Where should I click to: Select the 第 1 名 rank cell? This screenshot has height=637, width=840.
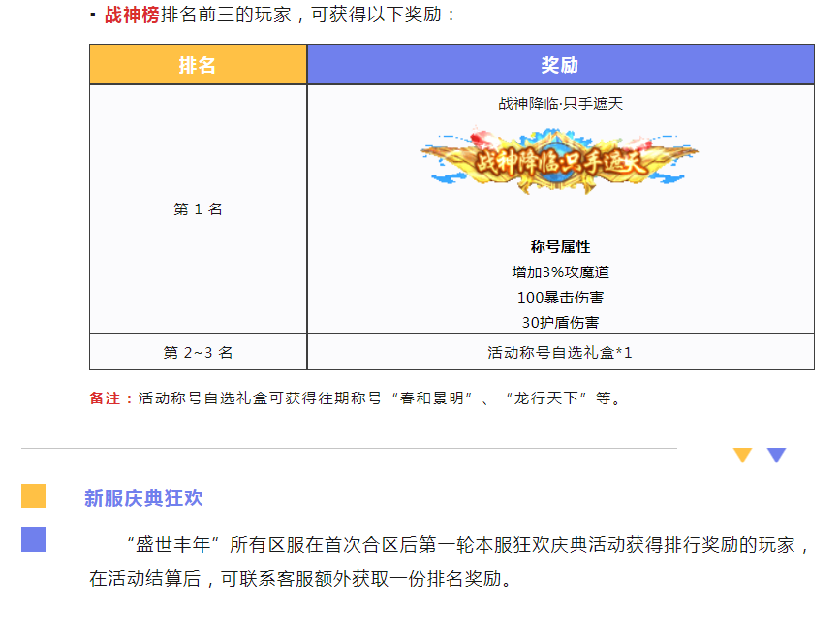click(x=198, y=208)
